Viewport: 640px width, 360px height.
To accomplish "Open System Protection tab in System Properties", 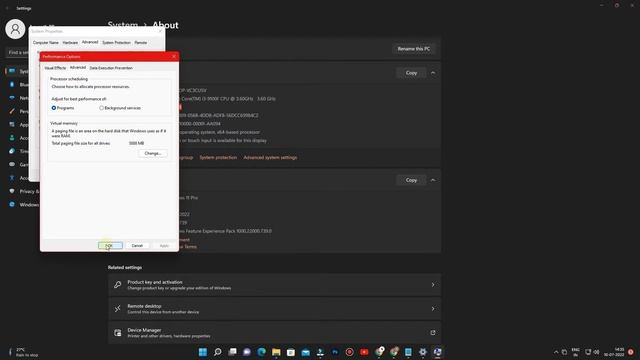I will click(x=116, y=42).
